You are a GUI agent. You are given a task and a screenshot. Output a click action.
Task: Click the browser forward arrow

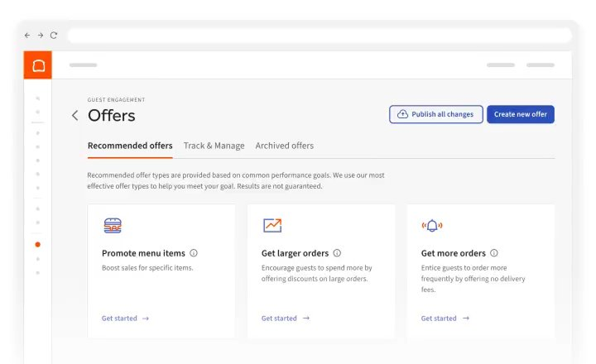41,36
